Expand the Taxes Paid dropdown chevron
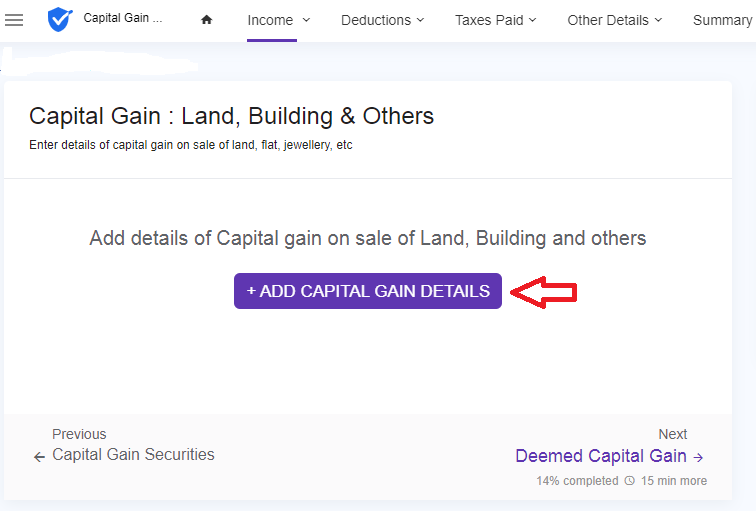Viewport: 756px width, 511px height. (x=532, y=20)
